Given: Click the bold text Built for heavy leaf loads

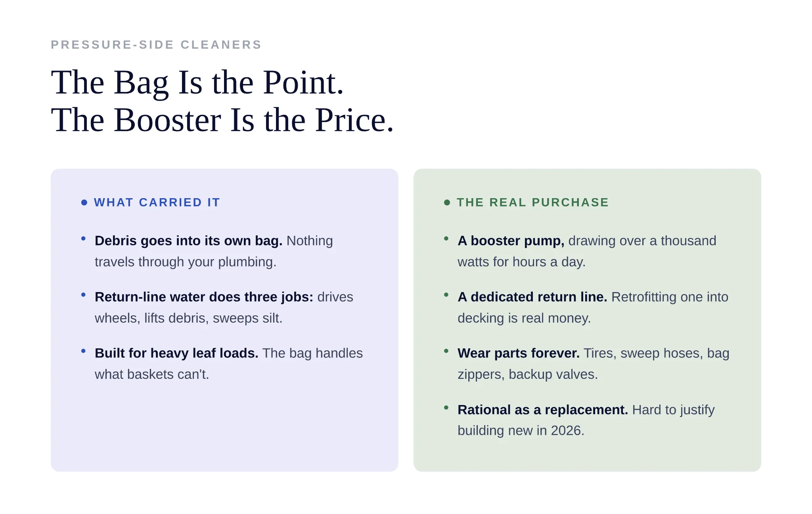Looking at the screenshot, I should coord(176,353).
